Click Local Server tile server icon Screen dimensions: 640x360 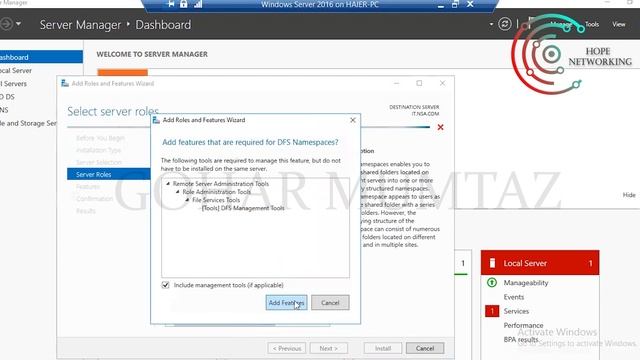[492, 263]
